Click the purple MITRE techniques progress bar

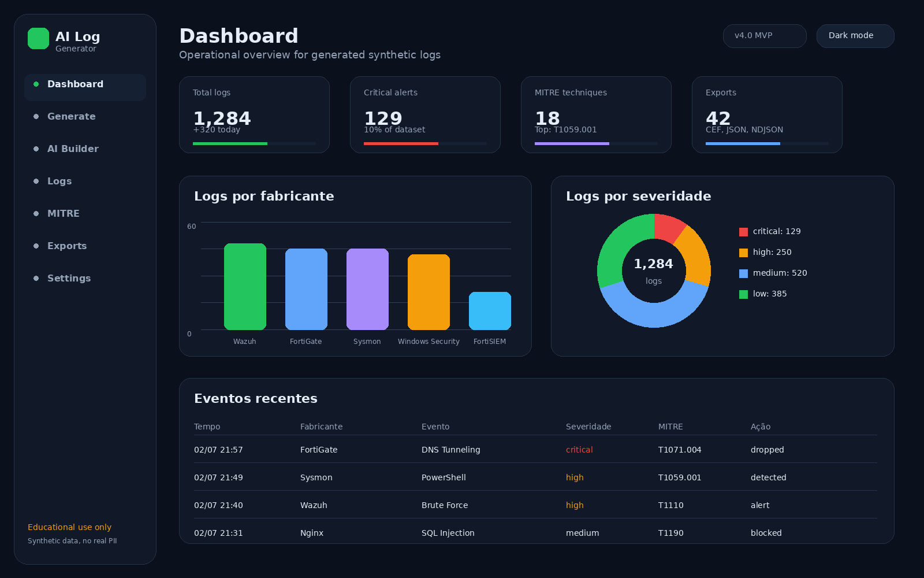pyautogui.click(x=572, y=143)
